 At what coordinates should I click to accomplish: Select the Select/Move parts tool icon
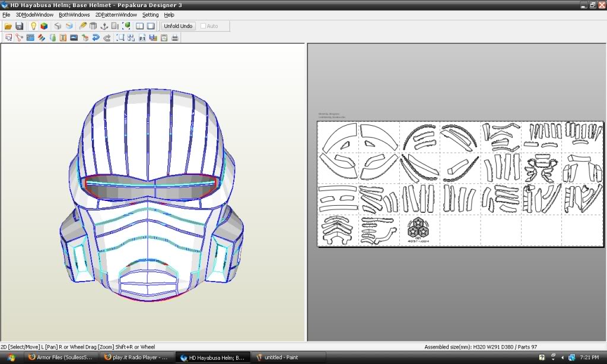point(8,37)
